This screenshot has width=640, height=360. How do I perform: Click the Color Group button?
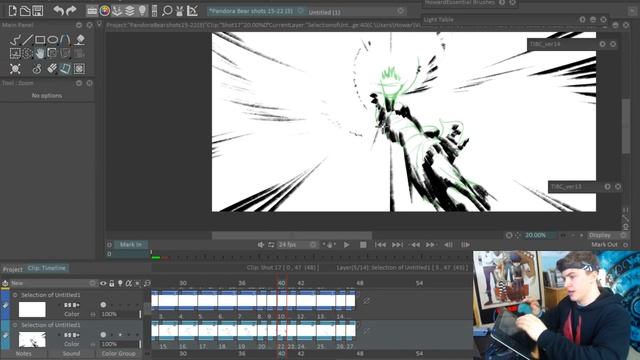[119, 353]
